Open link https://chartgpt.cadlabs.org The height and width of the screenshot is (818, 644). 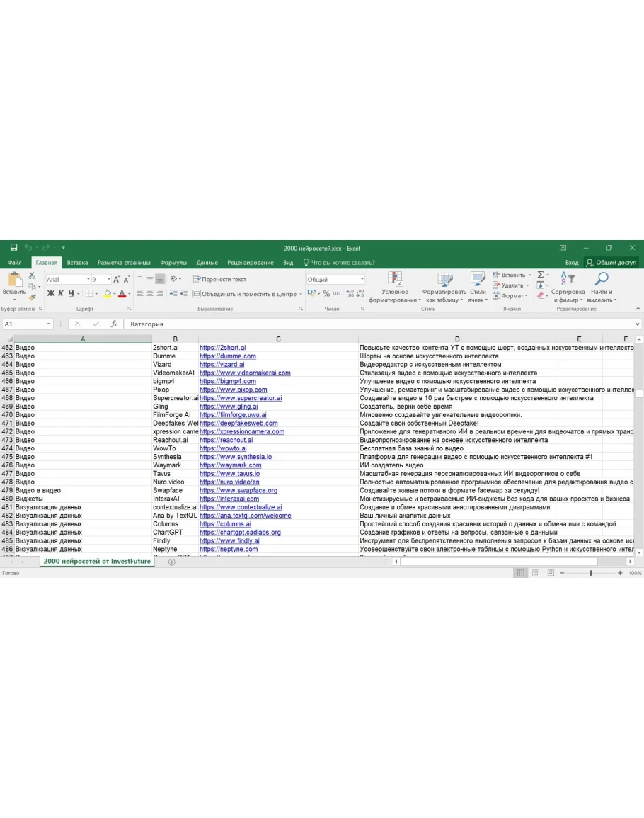tap(240, 532)
